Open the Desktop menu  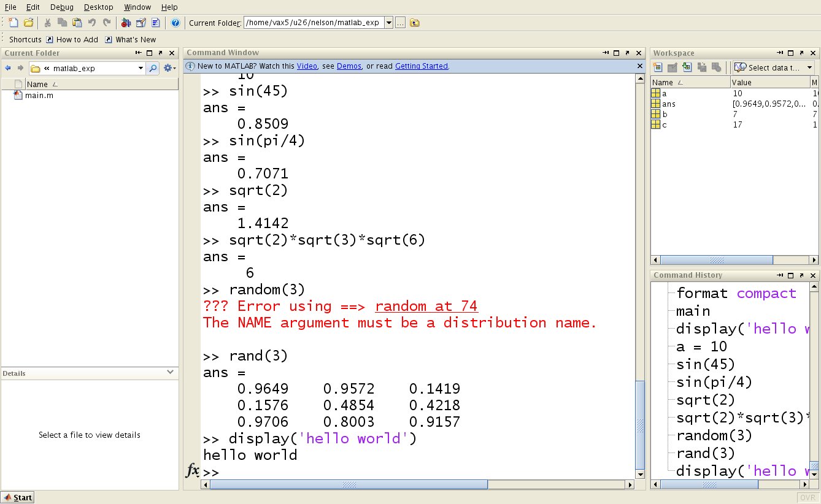[98, 7]
